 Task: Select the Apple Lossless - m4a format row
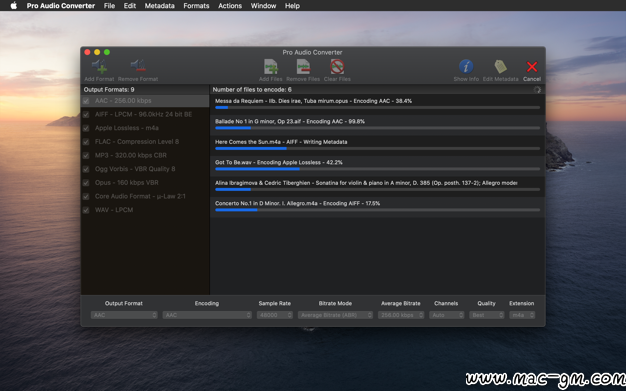145,128
